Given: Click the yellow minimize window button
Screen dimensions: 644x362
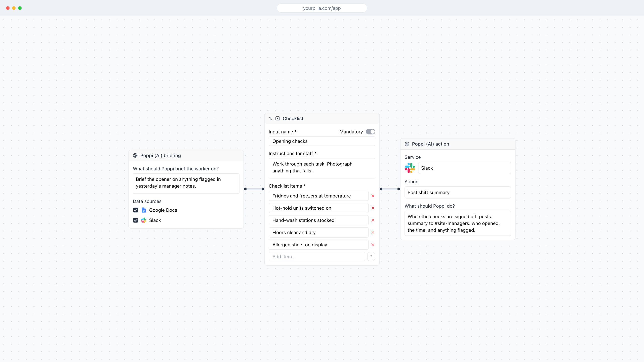Looking at the screenshot, I should click(x=14, y=8).
